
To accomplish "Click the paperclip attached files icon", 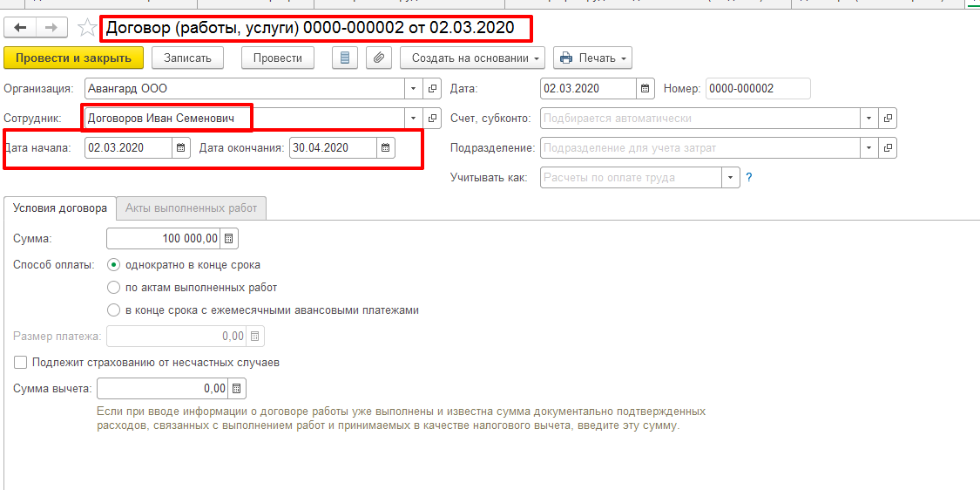I will [x=378, y=58].
